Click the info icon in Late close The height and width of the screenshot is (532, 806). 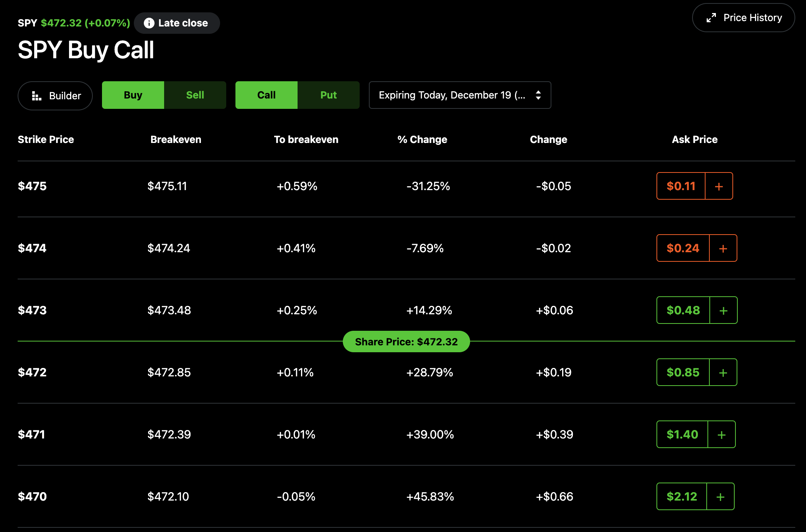pos(149,23)
